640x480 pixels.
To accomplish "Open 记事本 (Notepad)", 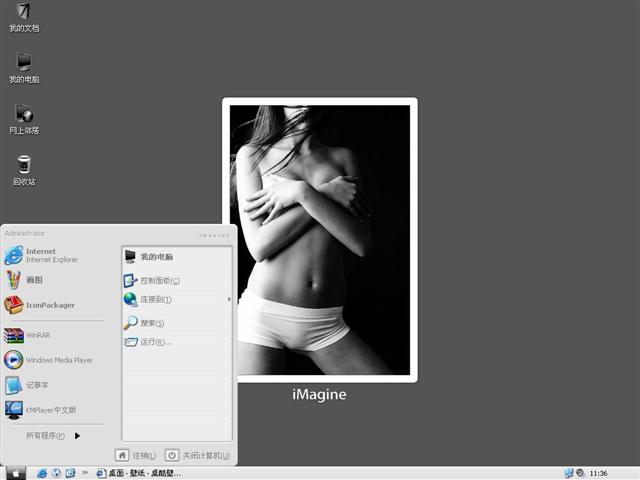I will (37, 385).
